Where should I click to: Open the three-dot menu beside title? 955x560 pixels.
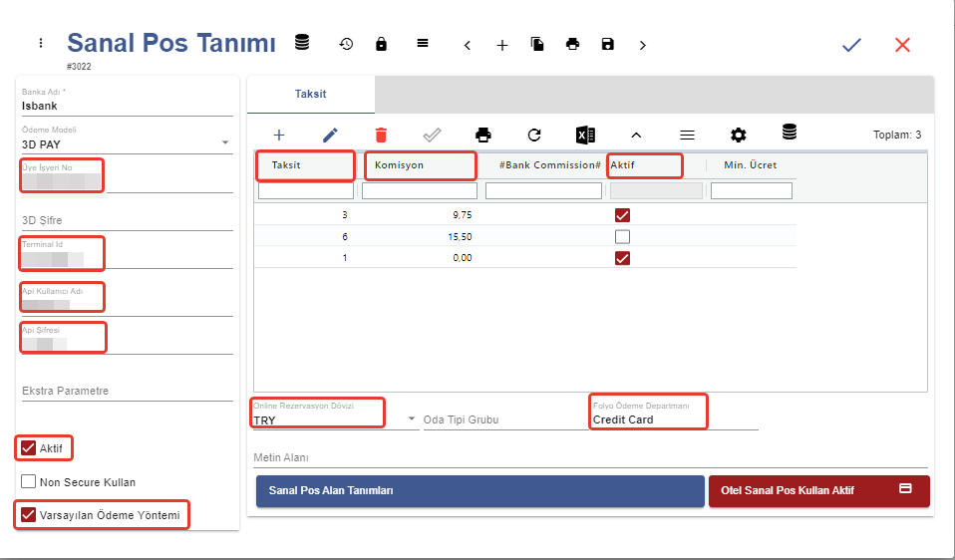click(41, 43)
